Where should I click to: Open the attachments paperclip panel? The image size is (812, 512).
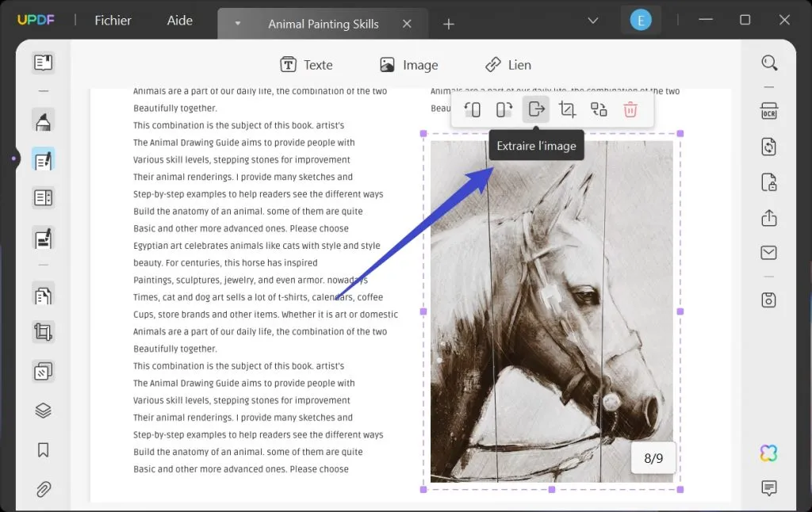[43, 489]
